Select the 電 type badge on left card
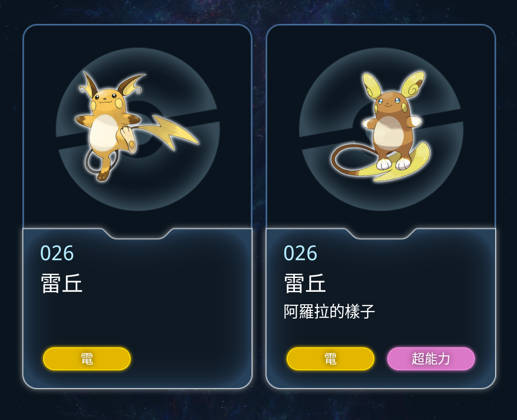Screen dimensions: 517x420 coord(87,358)
